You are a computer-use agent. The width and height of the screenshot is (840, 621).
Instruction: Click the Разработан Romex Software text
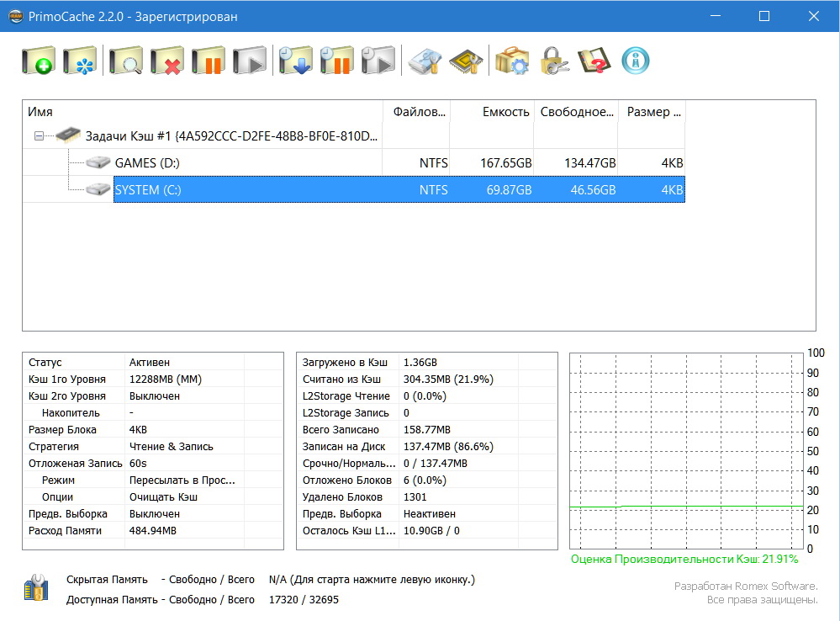[x=746, y=586]
